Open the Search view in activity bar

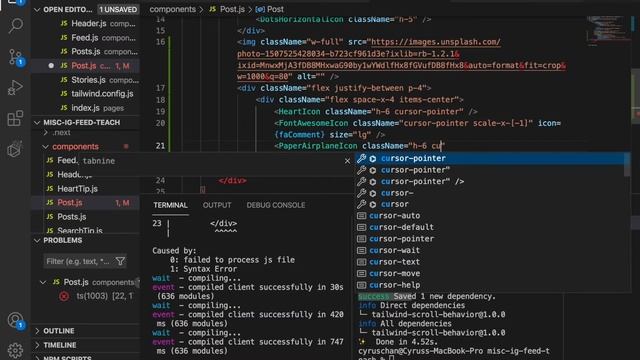point(16,26)
